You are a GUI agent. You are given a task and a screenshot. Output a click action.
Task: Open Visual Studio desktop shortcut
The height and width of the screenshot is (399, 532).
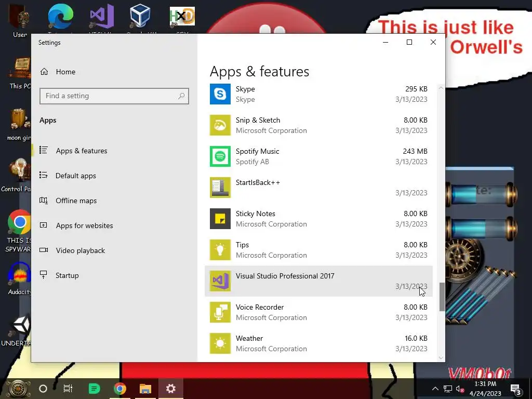click(x=101, y=17)
